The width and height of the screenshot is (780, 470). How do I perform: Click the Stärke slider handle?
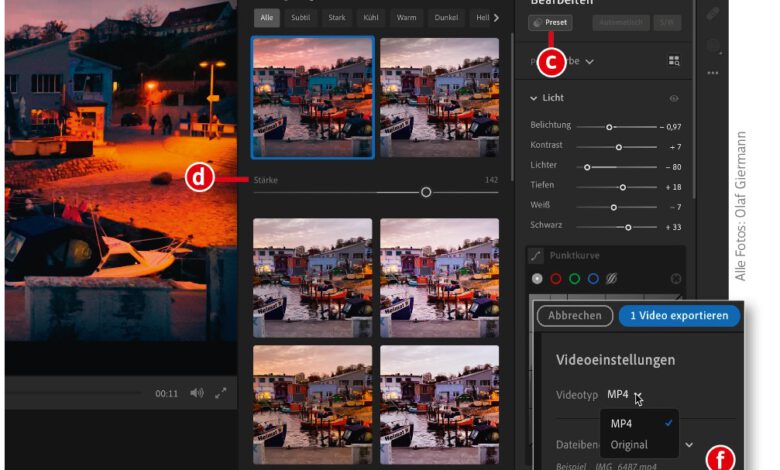(426, 191)
